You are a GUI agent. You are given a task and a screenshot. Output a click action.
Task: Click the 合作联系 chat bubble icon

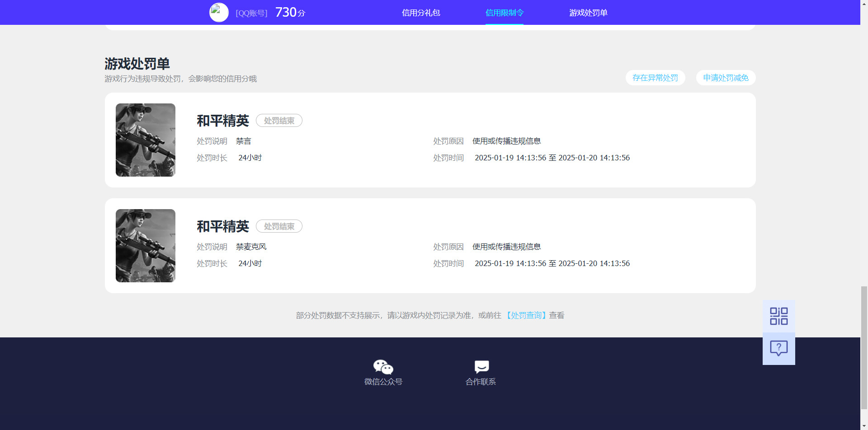pos(481,367)
